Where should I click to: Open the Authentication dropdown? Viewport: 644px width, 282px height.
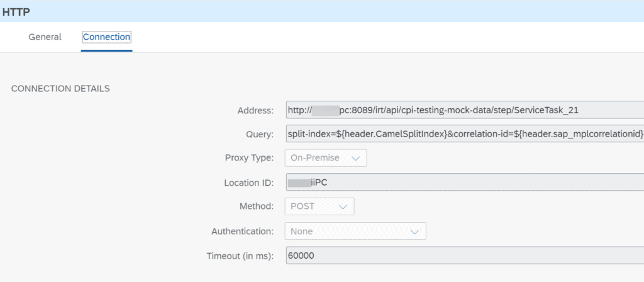(x=355, y=231)
